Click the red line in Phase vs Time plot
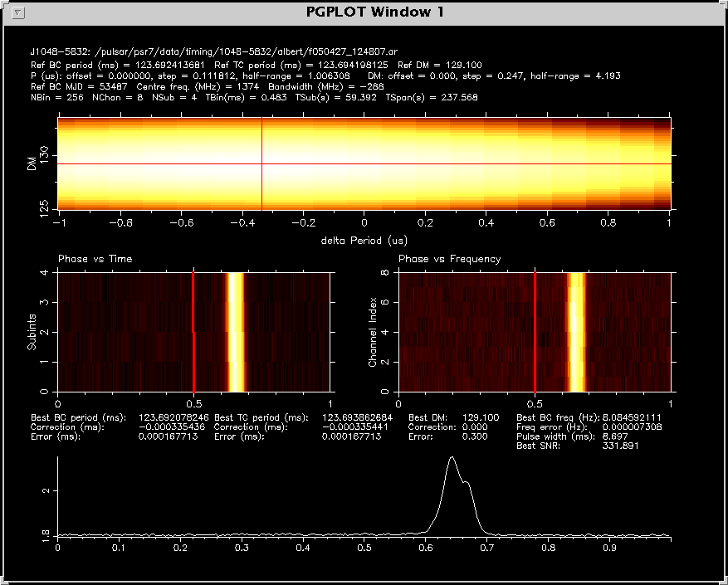This screenshot has width=728, height=585. (x=193, y=332)
